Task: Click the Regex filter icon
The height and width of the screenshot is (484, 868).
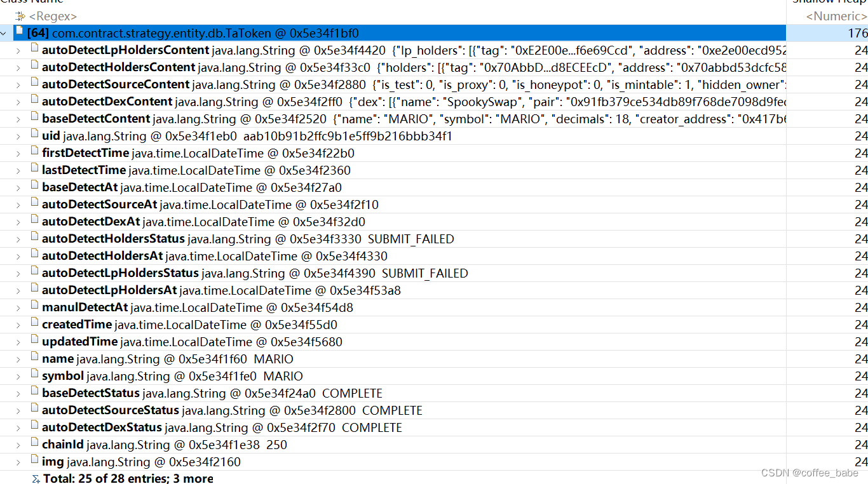Action: (20, 16)
